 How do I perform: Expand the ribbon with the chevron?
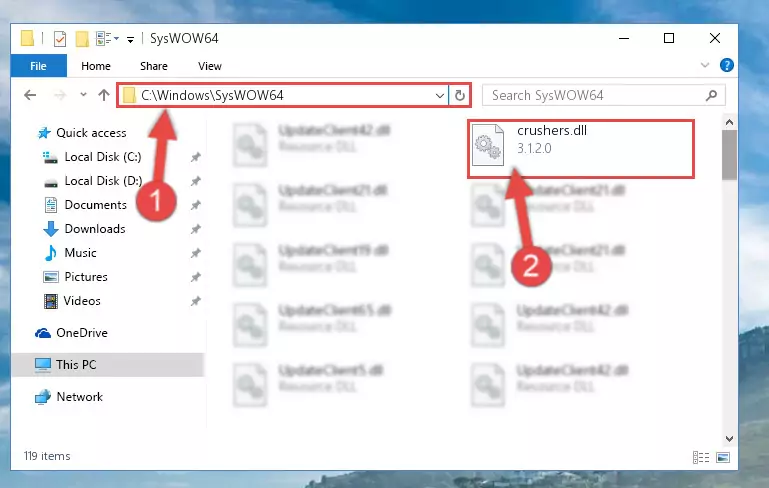coord(705,65)
